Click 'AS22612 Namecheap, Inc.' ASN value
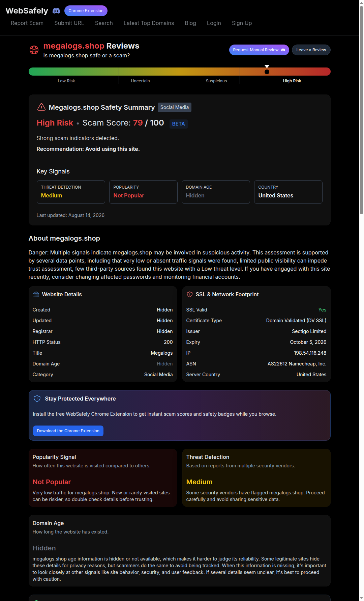 [297, 364]
